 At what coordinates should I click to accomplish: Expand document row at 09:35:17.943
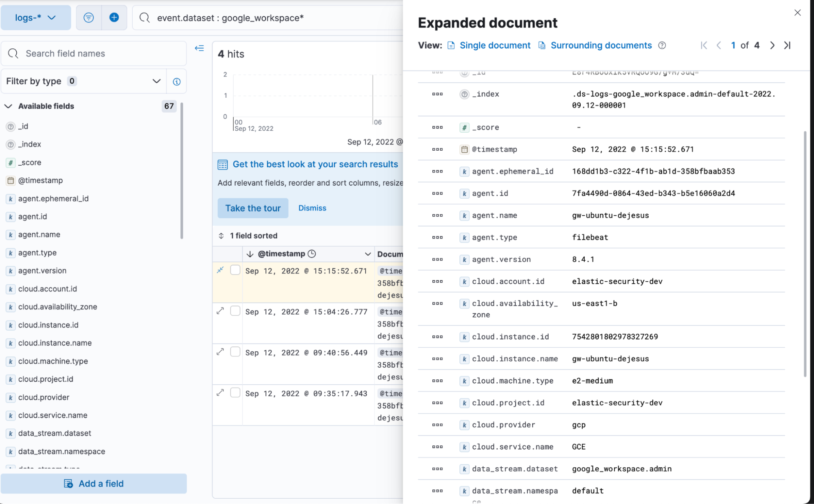pos(220,392)
